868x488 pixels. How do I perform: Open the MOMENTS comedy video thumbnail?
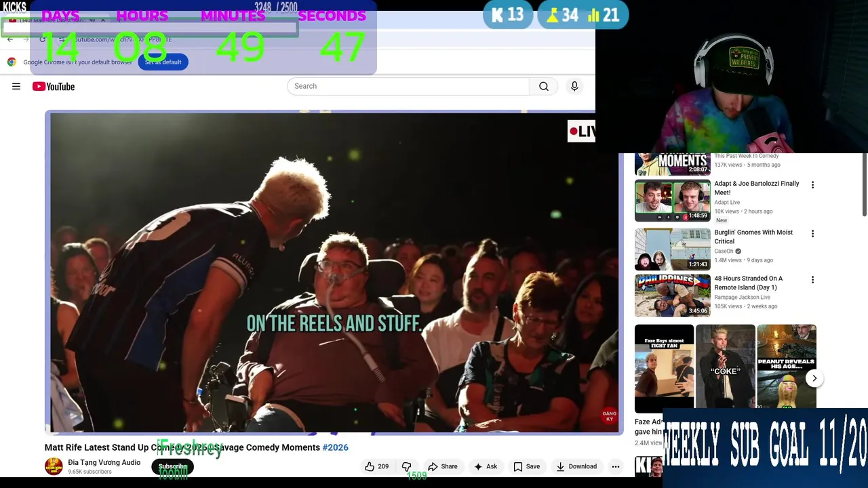(672, 164)
